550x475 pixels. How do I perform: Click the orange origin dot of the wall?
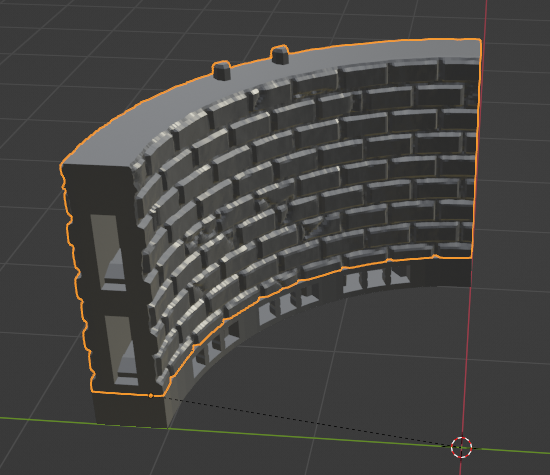pyautogui.click(x=151, y=396)
